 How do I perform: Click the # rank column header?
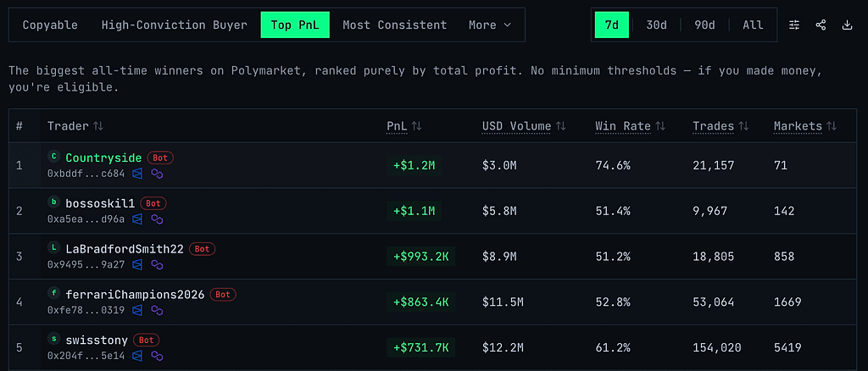click(x=19, y=126)
